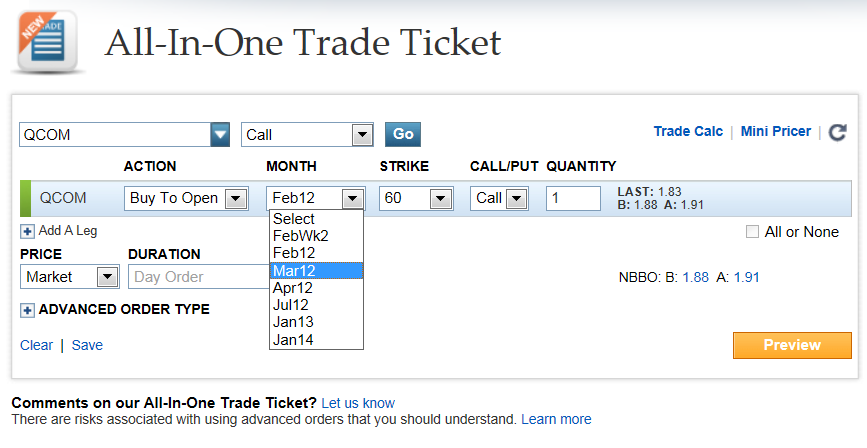Screen dimensions: 867x448
Task: Enable the All or None checkbox
Action: 752,232
